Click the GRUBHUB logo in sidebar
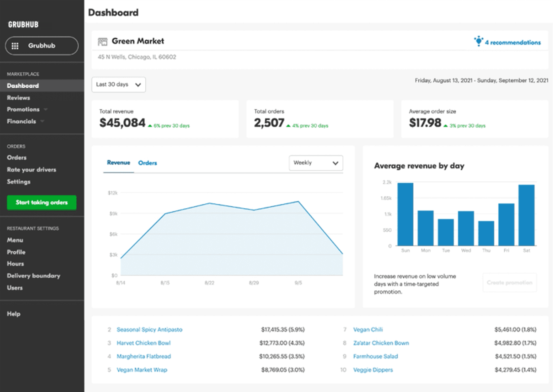 [x=23, y=25]
